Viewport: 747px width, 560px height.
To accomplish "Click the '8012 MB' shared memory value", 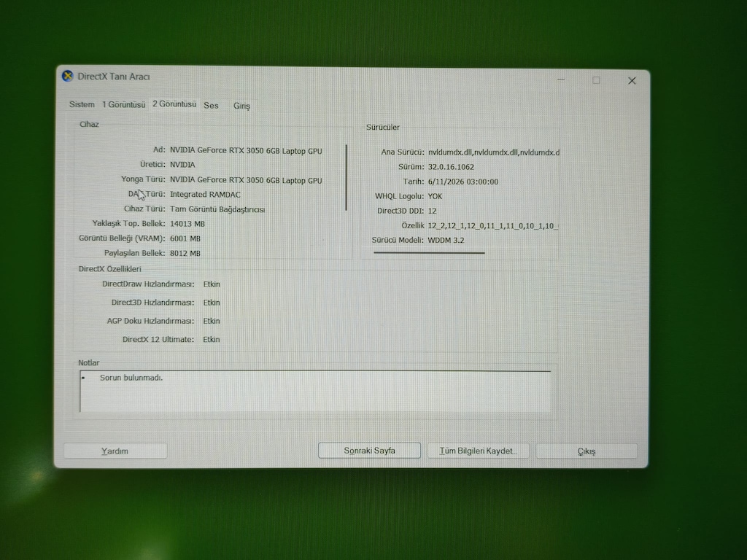I will (185, 253).
